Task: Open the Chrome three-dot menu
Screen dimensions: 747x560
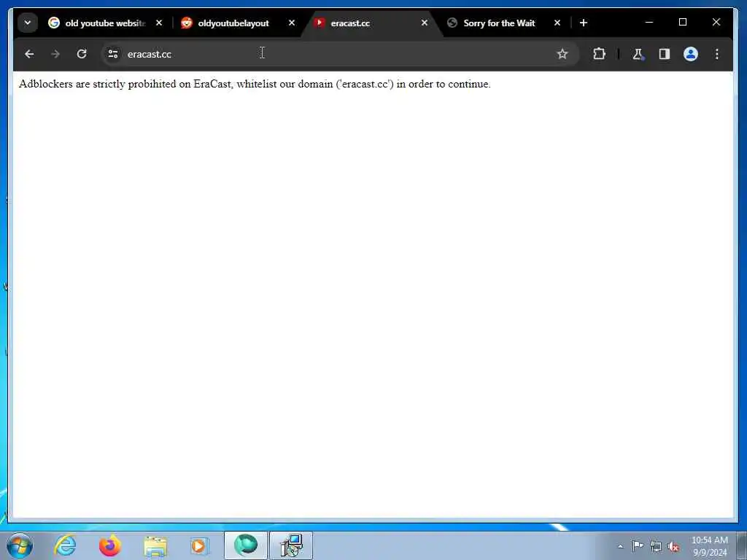Action: [x=717, y=54]
